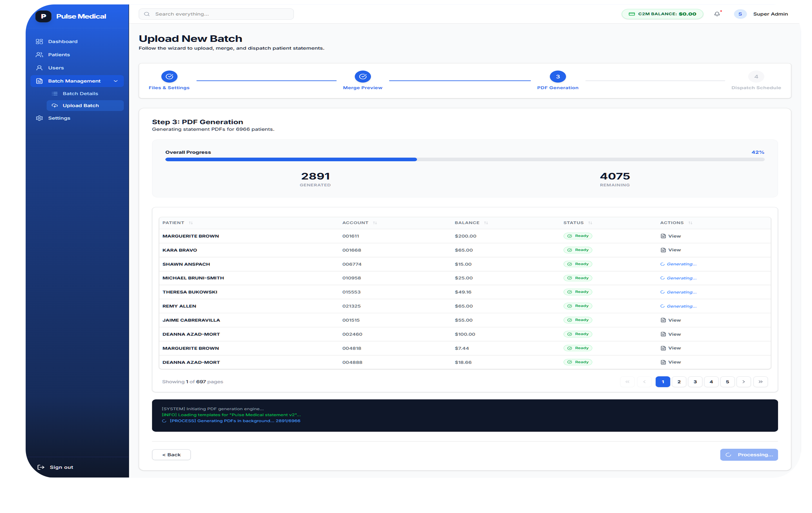Viewport: 812px width, 513px height.
Task: Click Merge Preview step checkmark icon
Action: (363, 77)
